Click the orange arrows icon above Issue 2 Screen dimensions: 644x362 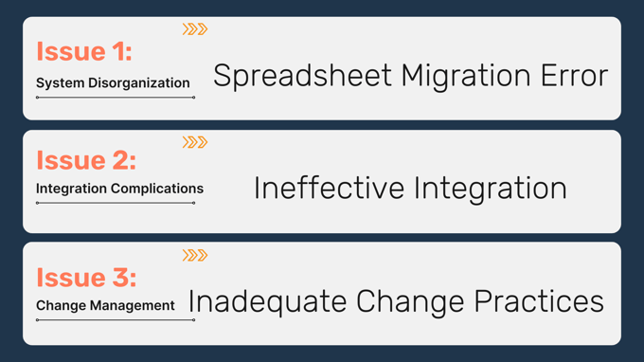[x=195, y=142]
